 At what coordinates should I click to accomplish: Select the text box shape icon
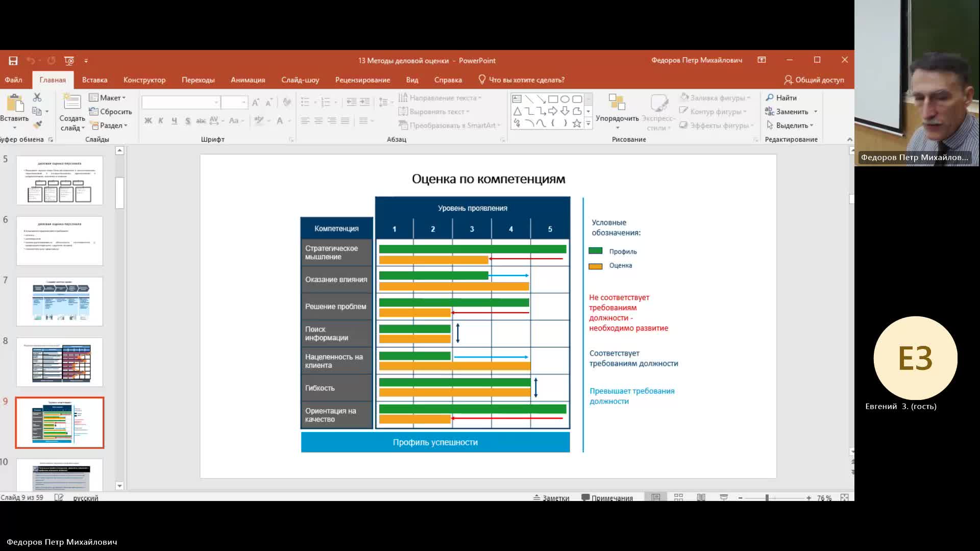tap(517, 99)
